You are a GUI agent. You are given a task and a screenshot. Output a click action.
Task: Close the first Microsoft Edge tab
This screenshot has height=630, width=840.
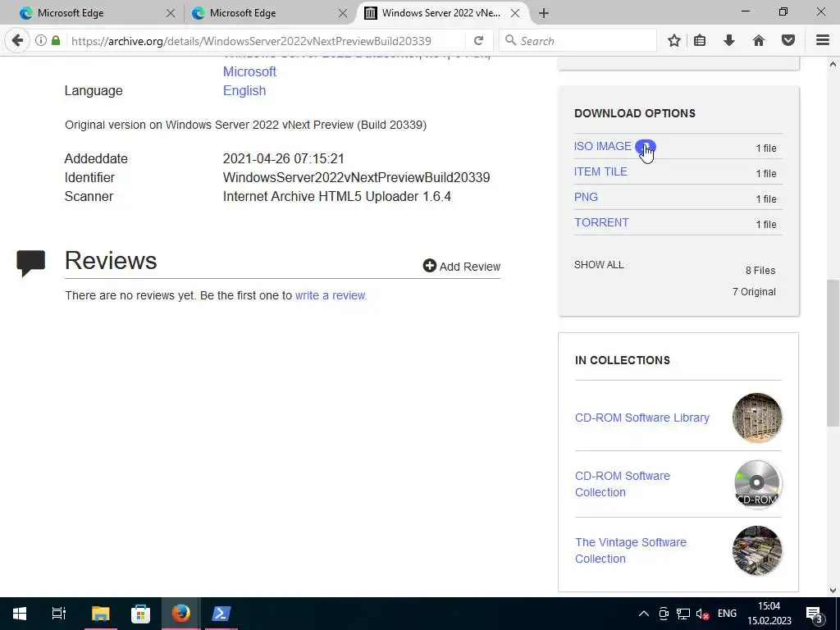point(171,13)
